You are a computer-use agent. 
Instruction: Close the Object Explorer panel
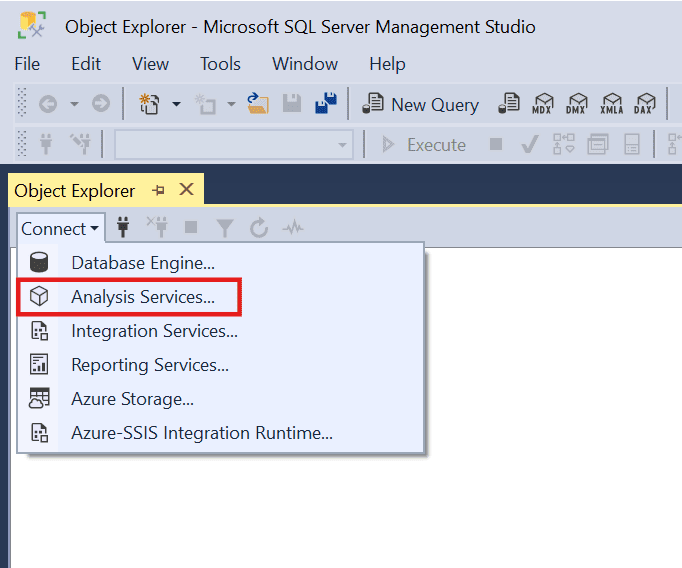pyautogui.click(x=186, y=190)
